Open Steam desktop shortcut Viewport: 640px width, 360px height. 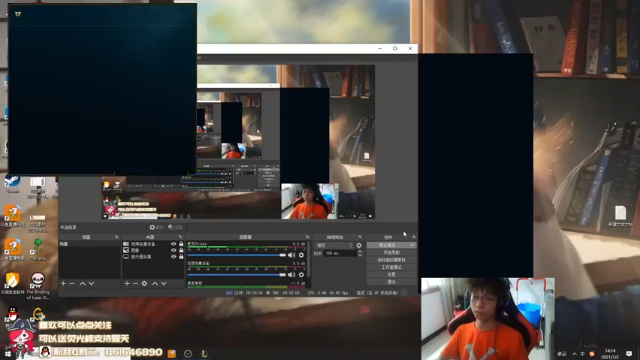tap(12, 184)
